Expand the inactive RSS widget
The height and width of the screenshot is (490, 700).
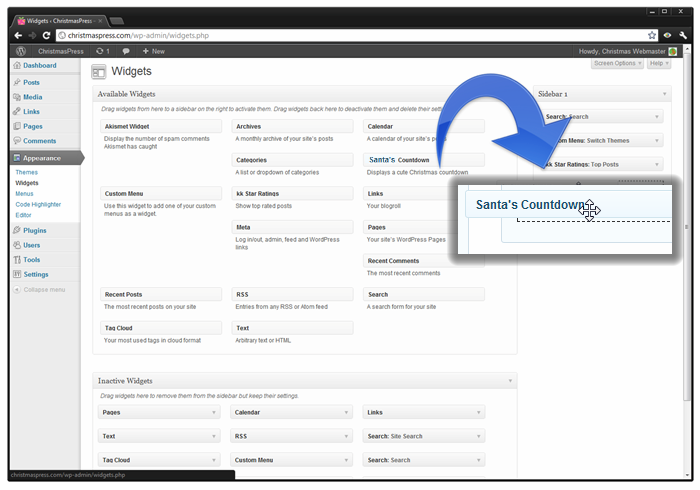point(346,436)
